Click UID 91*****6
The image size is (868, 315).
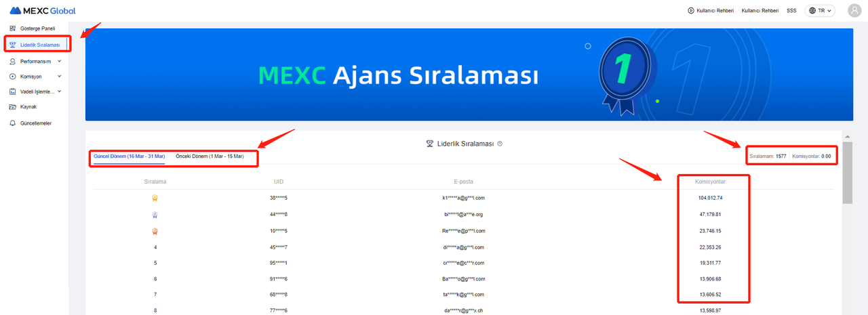(x=279, y=278)
